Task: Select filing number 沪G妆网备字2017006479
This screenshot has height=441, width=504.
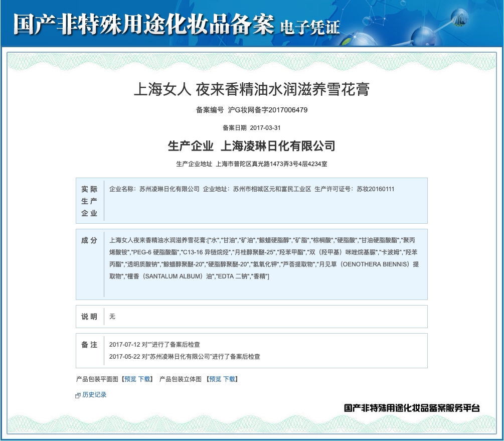Action: [x=268, y=110]
